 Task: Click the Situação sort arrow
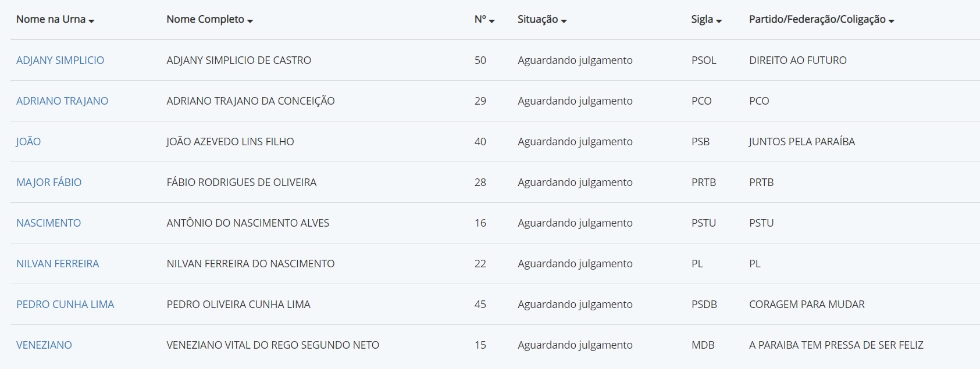(564, 21)
